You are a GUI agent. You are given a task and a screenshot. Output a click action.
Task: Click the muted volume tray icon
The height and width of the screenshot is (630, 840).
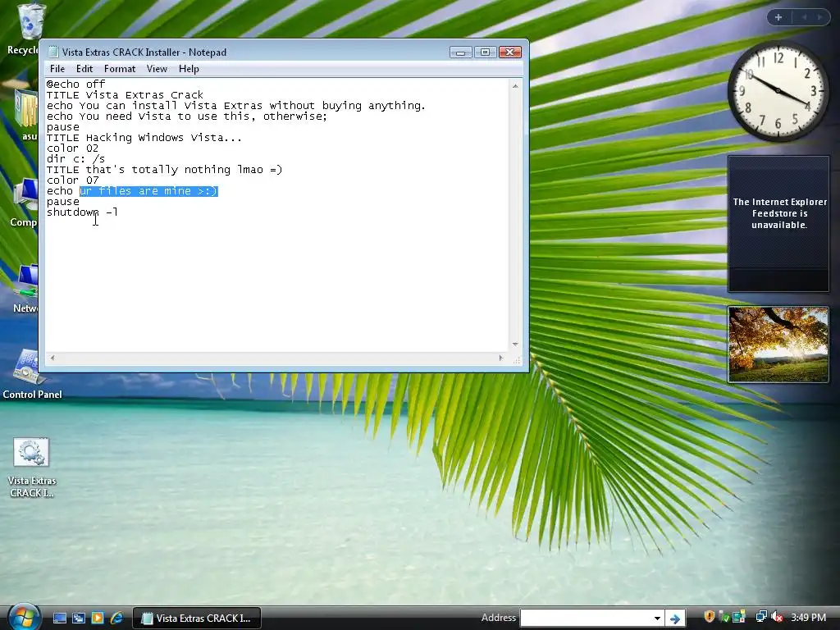coord(778,617)
